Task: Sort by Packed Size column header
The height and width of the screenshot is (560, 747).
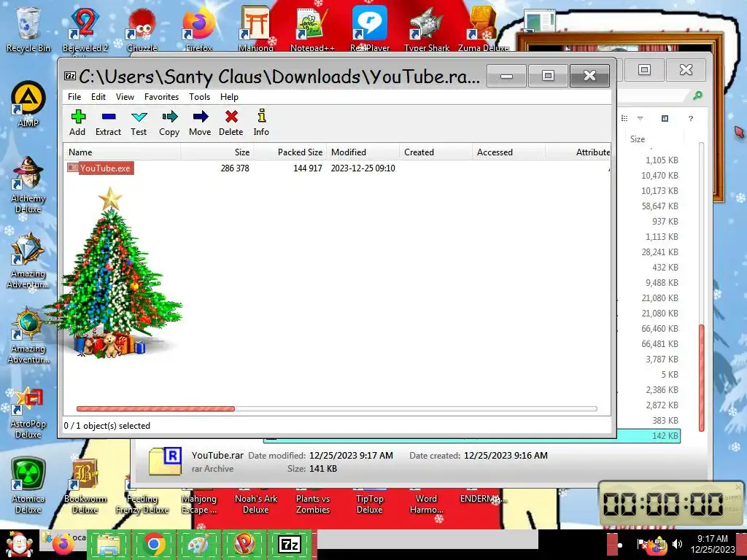Action: [x=290, y=152]
